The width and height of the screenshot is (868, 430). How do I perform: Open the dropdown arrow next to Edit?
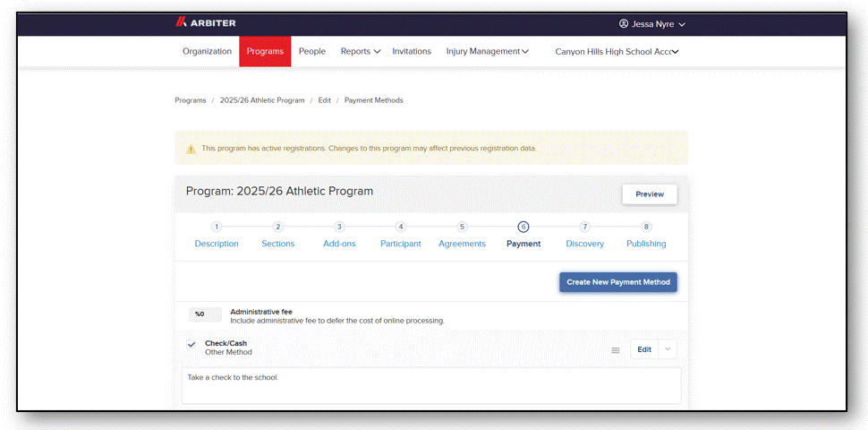point(668,349)
